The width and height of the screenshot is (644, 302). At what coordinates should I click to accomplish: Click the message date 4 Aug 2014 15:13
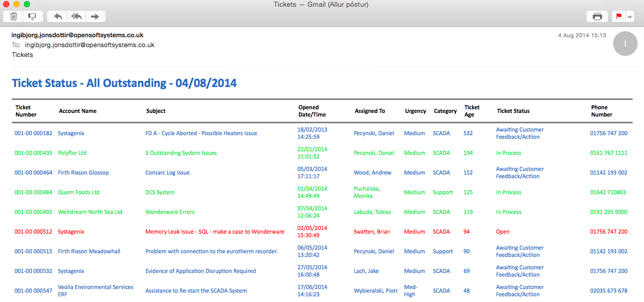(x=582, y=35)
